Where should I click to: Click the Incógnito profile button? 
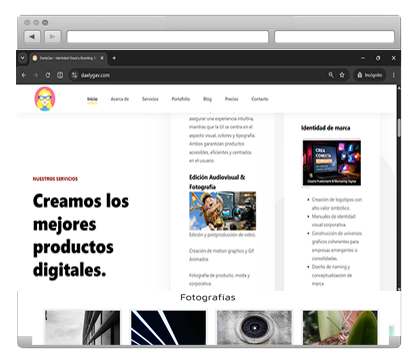click(x=369, y=75)
